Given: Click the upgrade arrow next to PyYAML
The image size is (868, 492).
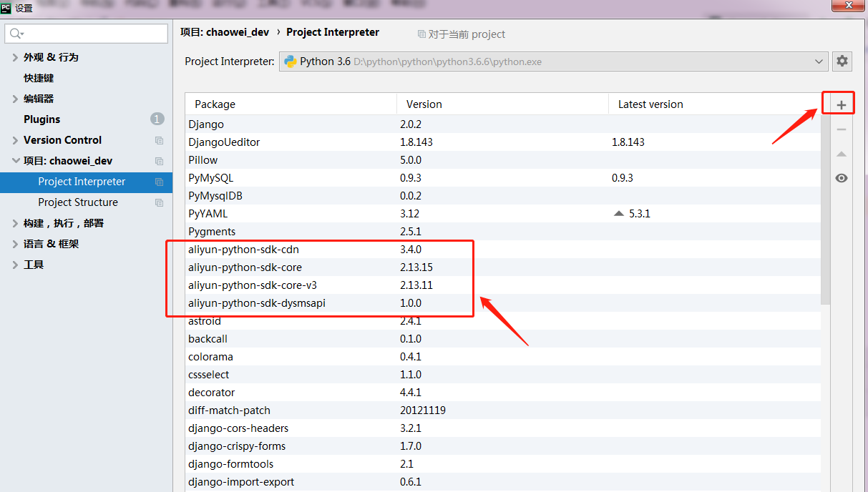Looking at the screenshot, I should (x=618, y=212).
